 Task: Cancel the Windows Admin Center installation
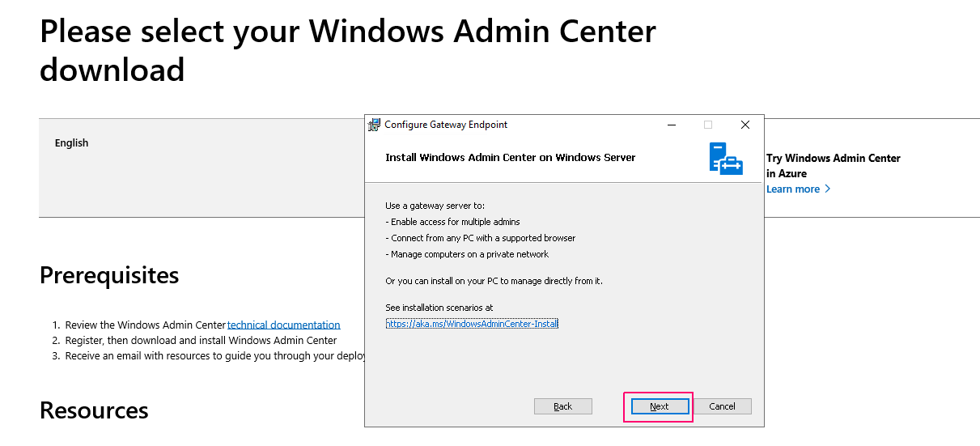[722, 406]
